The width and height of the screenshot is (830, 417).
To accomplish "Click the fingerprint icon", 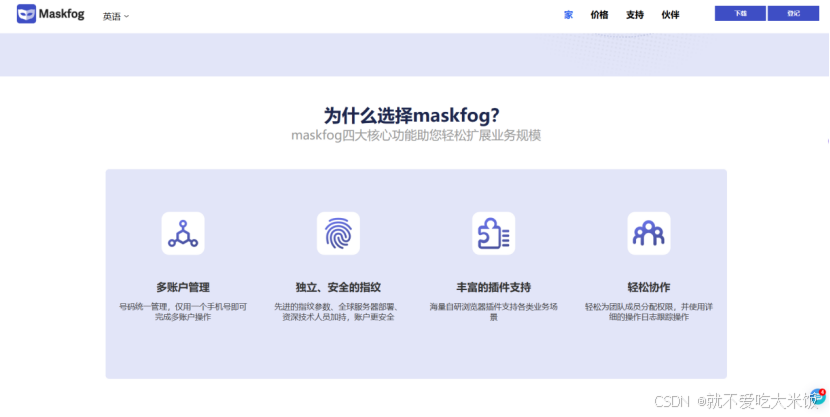I will [338, 233].
